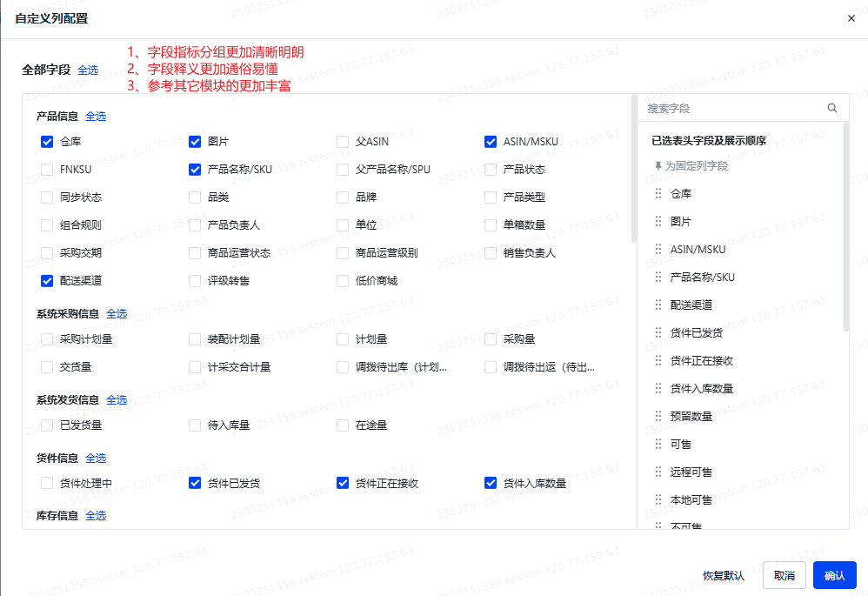
Task: Check the 同步状态 checkbox
Action: (x=47, y=198)
